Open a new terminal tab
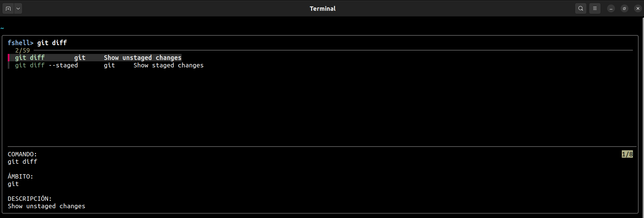This screenshot has height=218, width=644. coord(8,8)
